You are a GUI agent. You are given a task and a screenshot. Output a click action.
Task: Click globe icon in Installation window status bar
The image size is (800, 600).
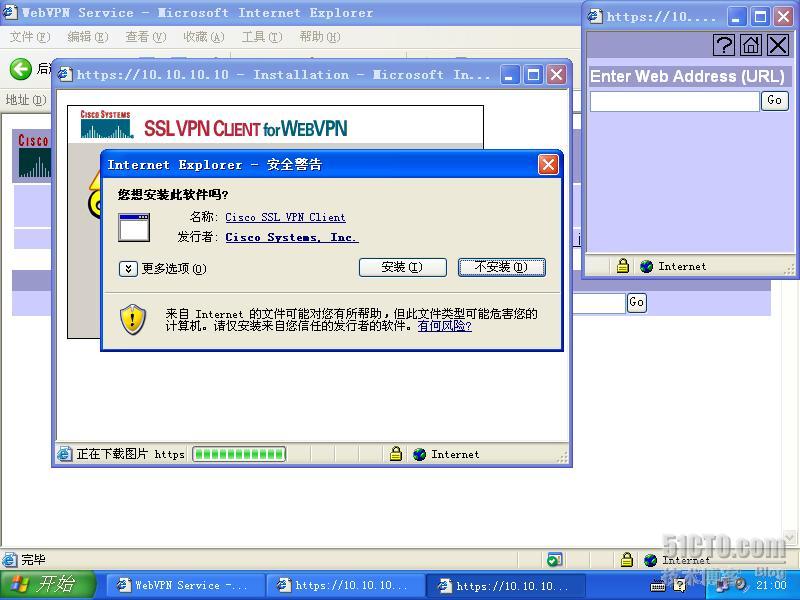pyautogui.click(x=419, y=454)
